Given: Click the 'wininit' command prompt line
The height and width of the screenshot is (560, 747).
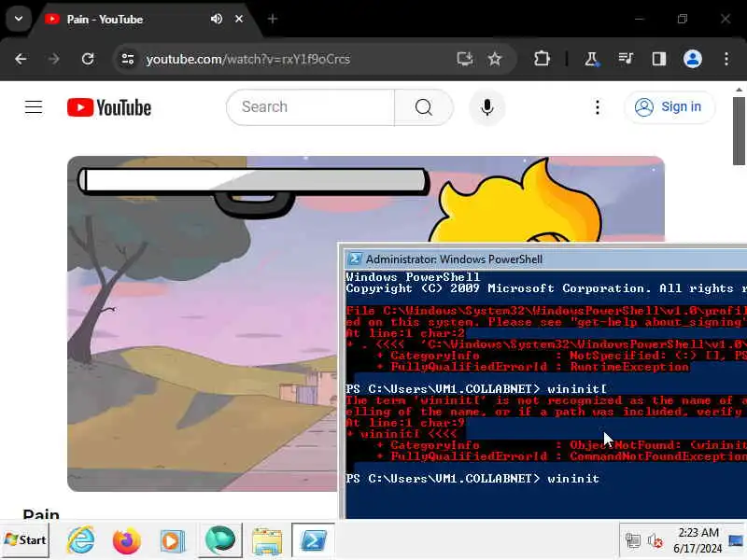Looking at the screenshot, I should pos(472,479).
